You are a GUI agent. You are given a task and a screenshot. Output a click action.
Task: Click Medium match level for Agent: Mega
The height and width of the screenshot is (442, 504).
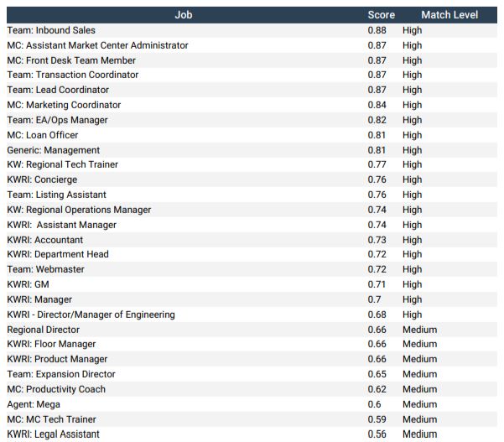click(x=420, y=404)
